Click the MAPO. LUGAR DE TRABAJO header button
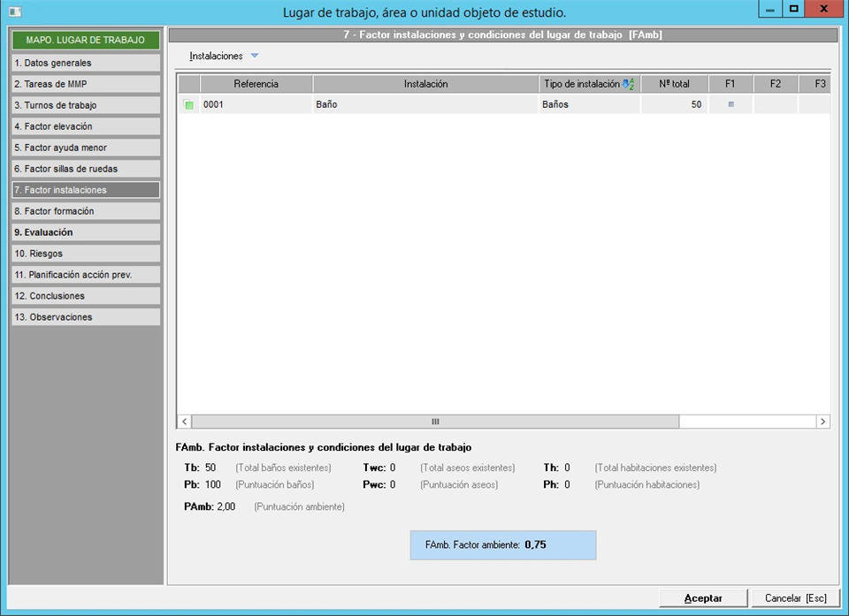Viewport: 849px width, 616px height. [86, 41]
